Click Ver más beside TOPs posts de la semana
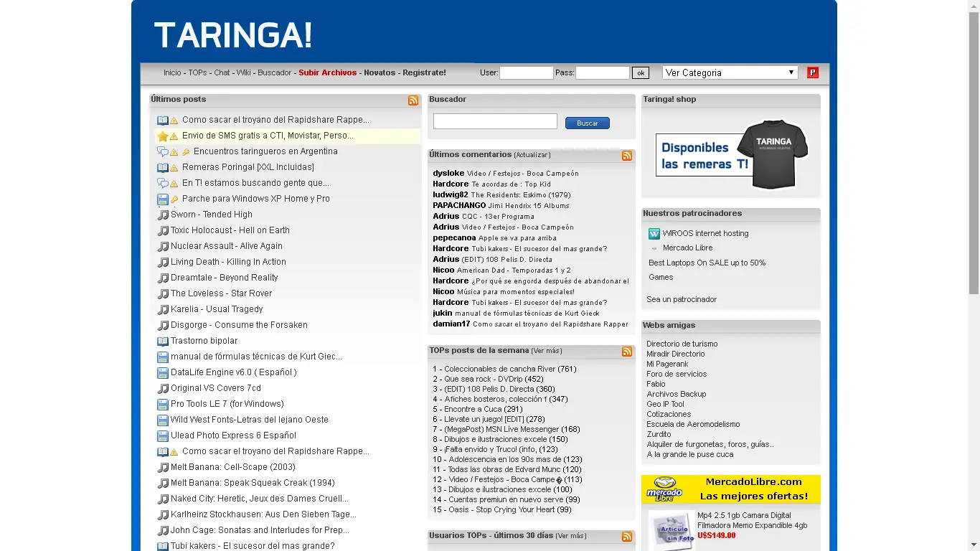The width and height of the screenshot is (980, 551). [547, 351]
